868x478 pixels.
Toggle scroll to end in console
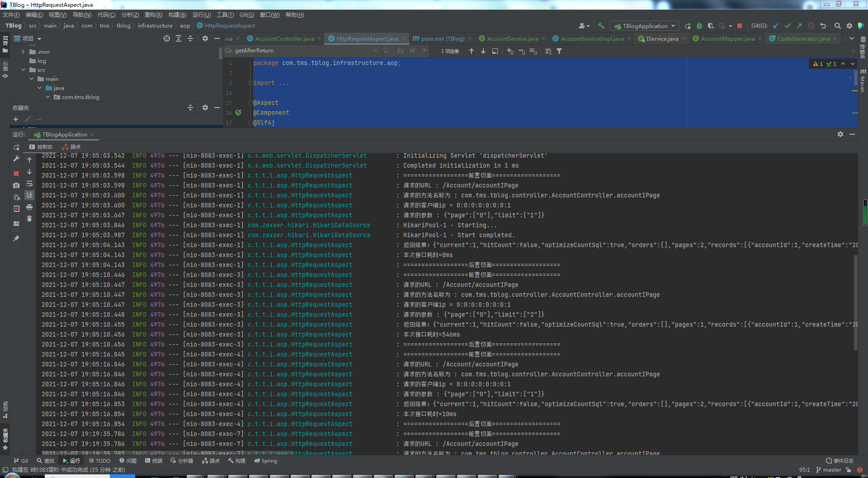click(29, 195)
